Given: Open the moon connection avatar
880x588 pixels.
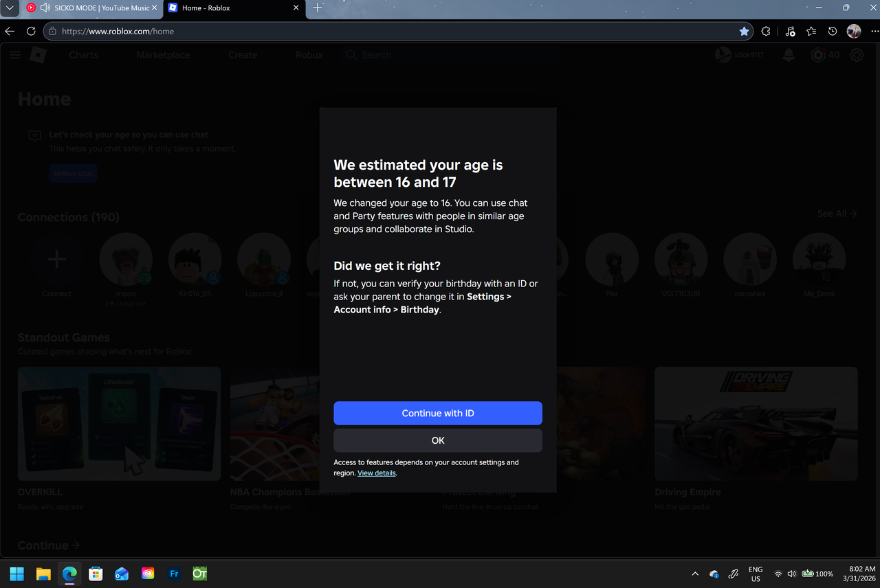Looking at the screenshot, I should click(x=126, y=259).
